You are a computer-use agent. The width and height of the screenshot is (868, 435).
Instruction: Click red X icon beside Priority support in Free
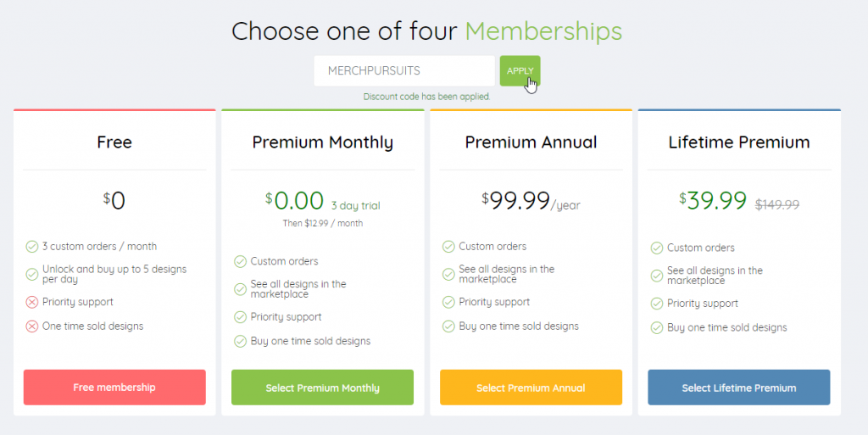coord(32,302)
